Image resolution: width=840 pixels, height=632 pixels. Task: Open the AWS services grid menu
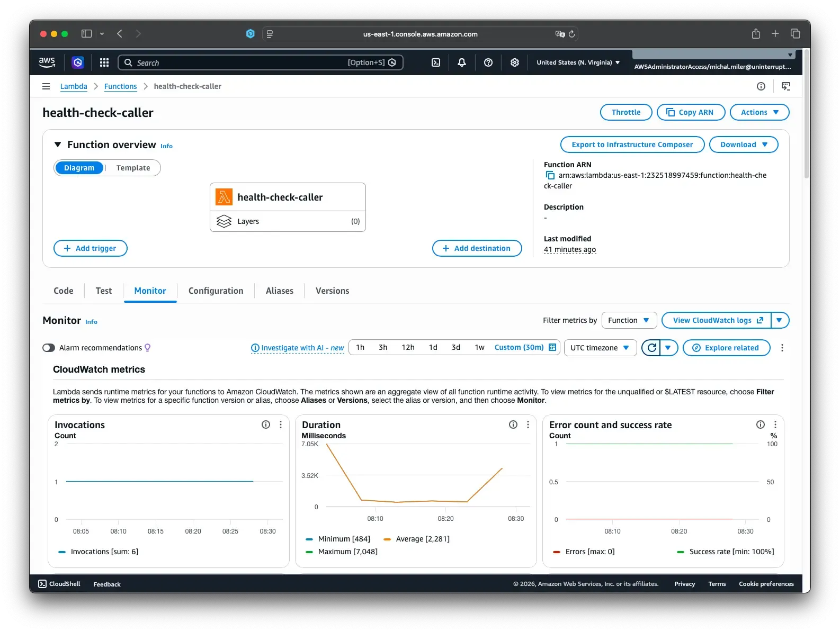(104, 62)
